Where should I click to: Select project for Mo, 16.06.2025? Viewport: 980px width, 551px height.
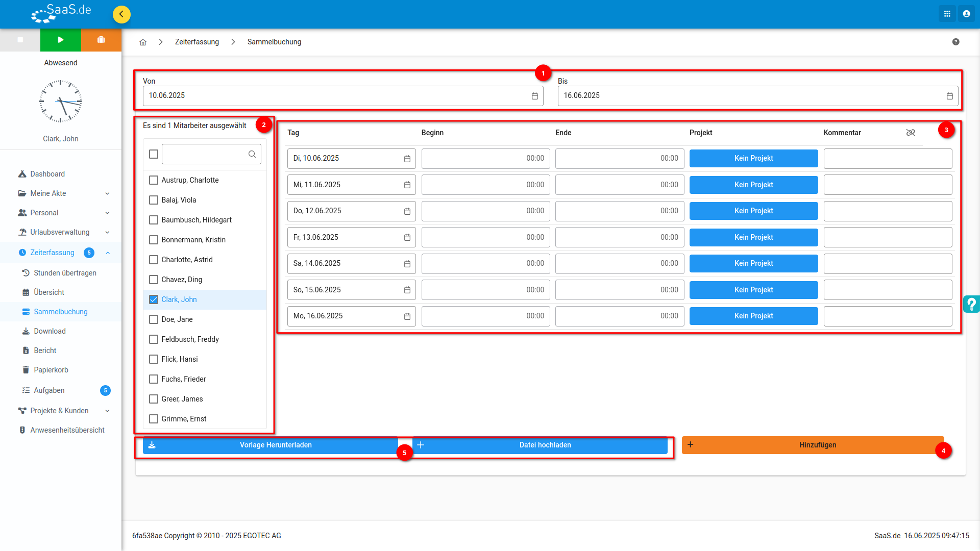pos(753,316)
